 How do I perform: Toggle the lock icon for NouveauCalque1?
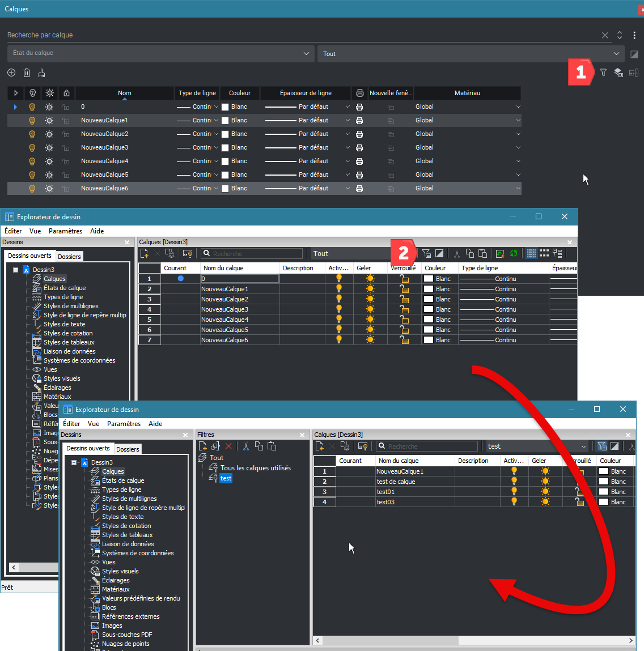click(66, 121)
